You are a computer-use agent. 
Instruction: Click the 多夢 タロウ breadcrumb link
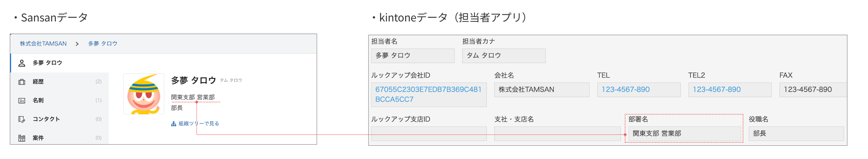click(x=103, y=44)
